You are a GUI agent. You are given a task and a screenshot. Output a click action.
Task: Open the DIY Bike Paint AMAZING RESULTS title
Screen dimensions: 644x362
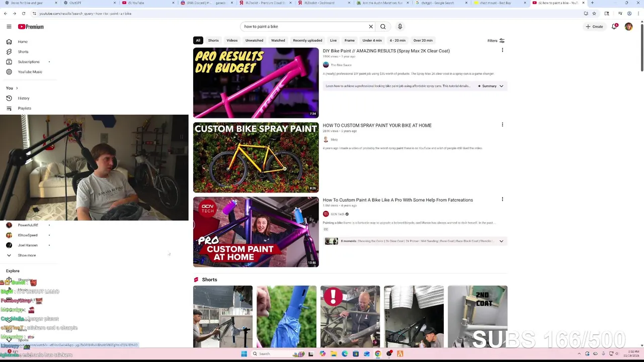pyautogui.click(x=386, y=51)
